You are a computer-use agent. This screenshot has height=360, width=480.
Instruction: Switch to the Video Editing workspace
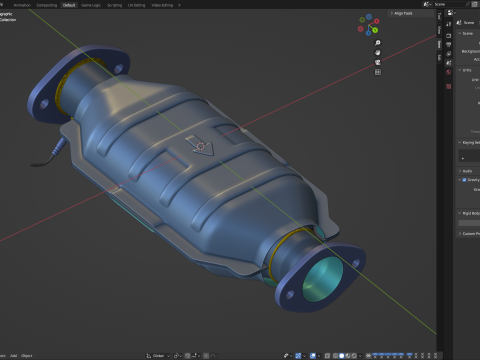pos(162,5)
